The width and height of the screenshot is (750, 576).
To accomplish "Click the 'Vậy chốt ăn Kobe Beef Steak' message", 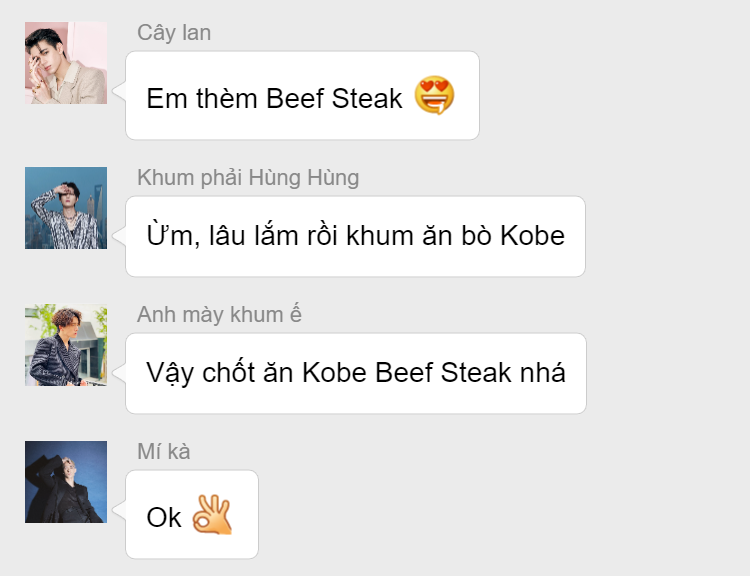I will [356, 373].
